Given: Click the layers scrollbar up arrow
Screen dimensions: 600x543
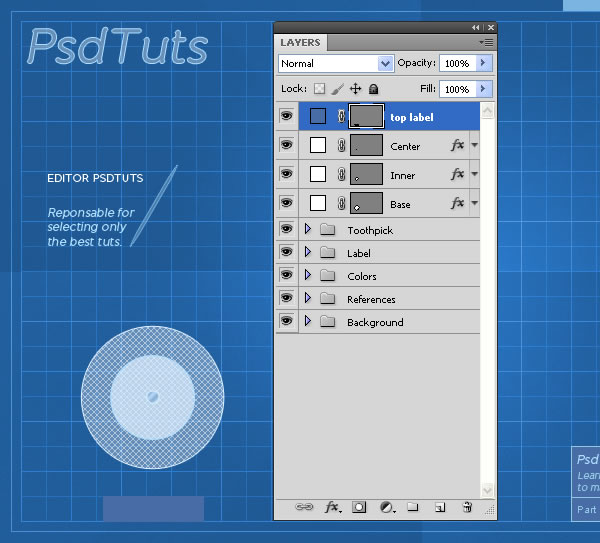Looking at the screenshot, I should [487, 111].
